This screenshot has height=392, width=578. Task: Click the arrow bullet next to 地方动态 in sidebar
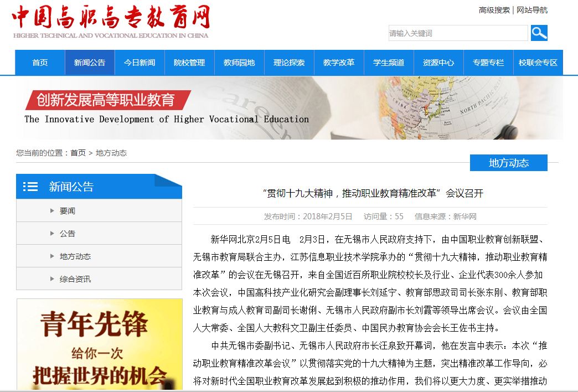[52, 256]
